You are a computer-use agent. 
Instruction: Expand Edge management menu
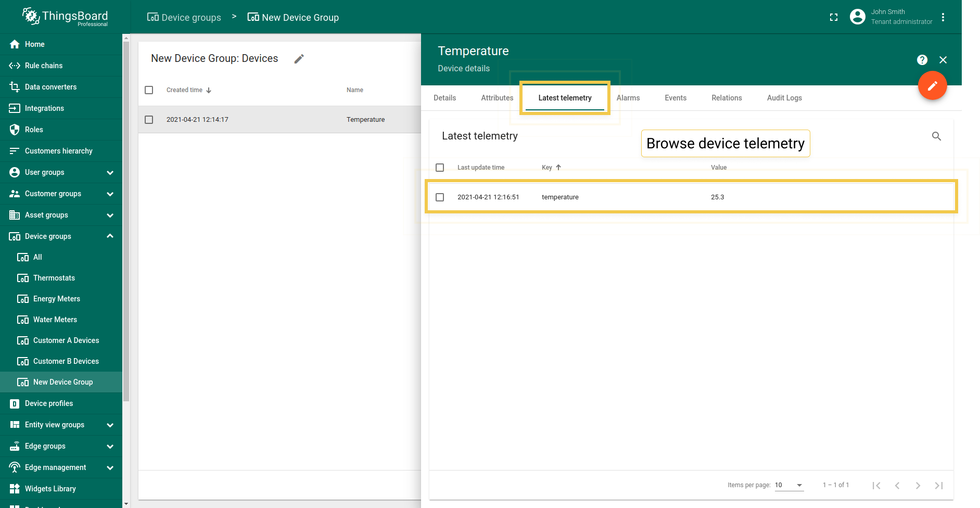110,467
